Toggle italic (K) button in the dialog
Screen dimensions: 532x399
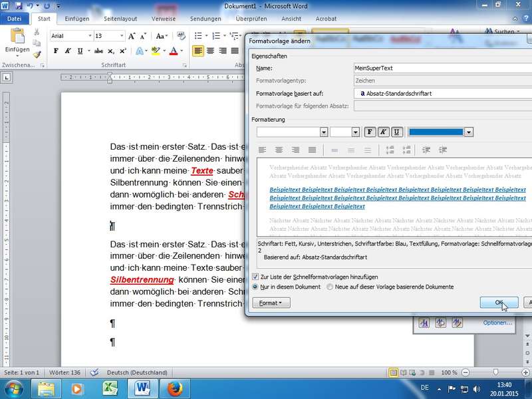tap(384, 132)
